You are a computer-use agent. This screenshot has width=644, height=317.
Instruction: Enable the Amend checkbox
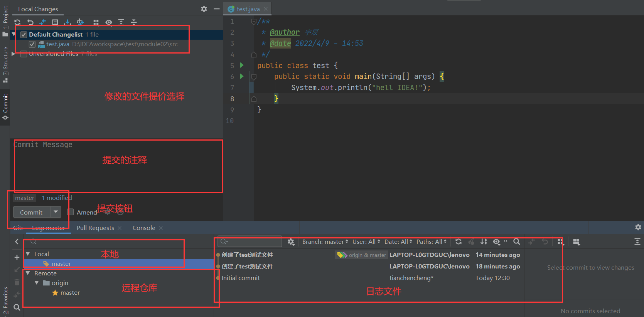[x=71, y=212]
